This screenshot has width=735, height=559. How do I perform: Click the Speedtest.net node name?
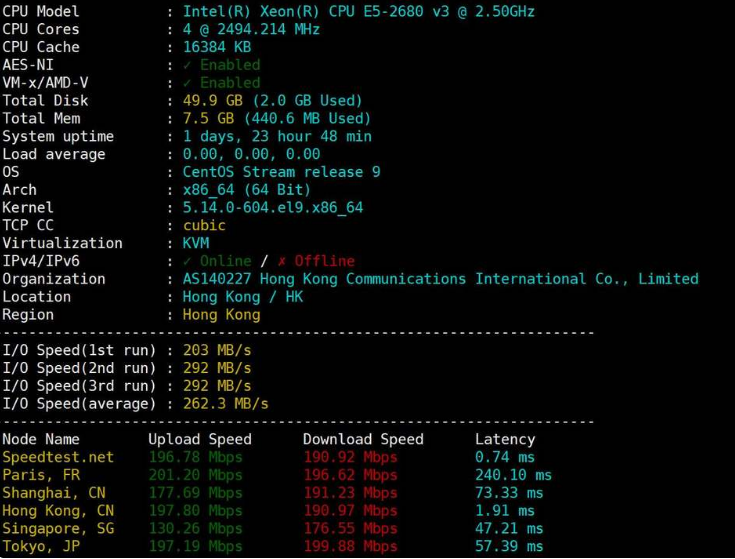tap(58, 457)
